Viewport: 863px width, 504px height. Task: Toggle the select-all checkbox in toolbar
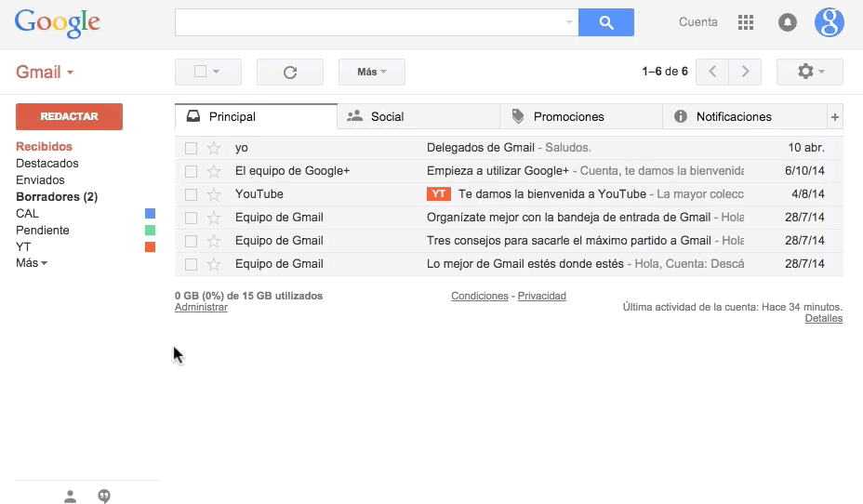(200, 72)
